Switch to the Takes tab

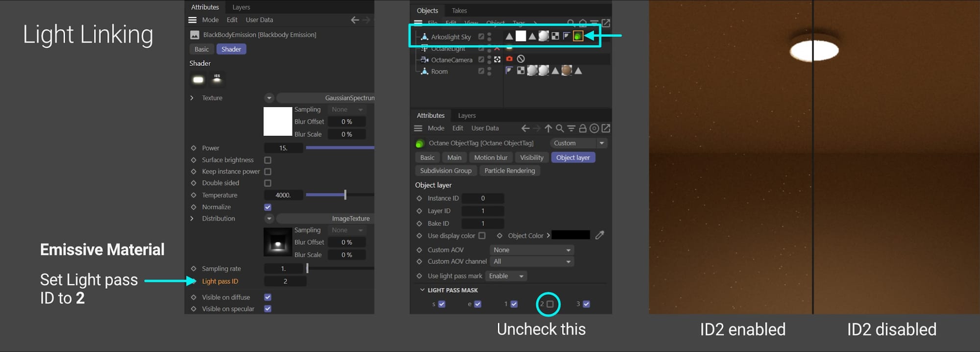459,11
